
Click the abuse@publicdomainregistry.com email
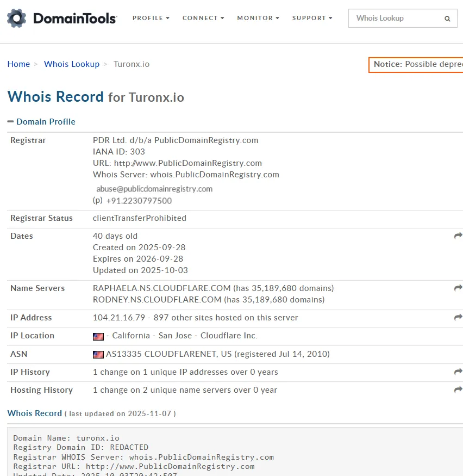click(x=154, y=189)
